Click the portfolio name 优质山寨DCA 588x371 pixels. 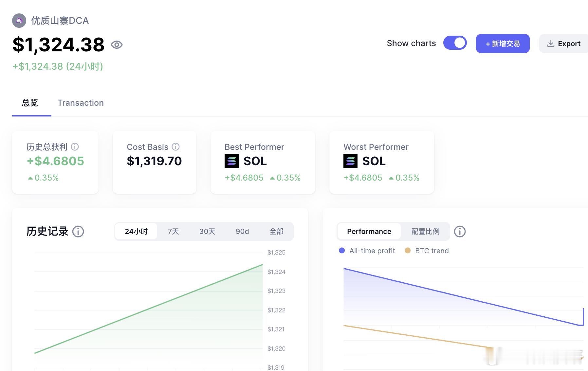[60, 21]
